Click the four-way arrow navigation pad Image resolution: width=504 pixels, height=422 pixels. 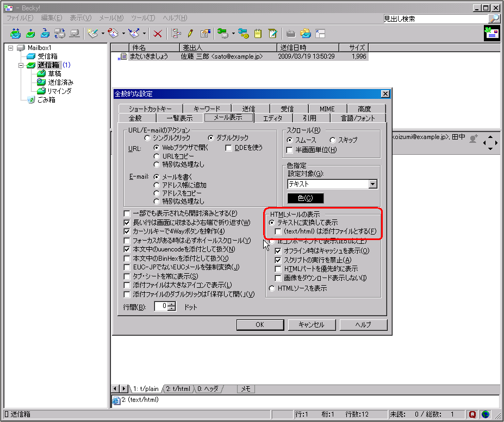(490, 142)
